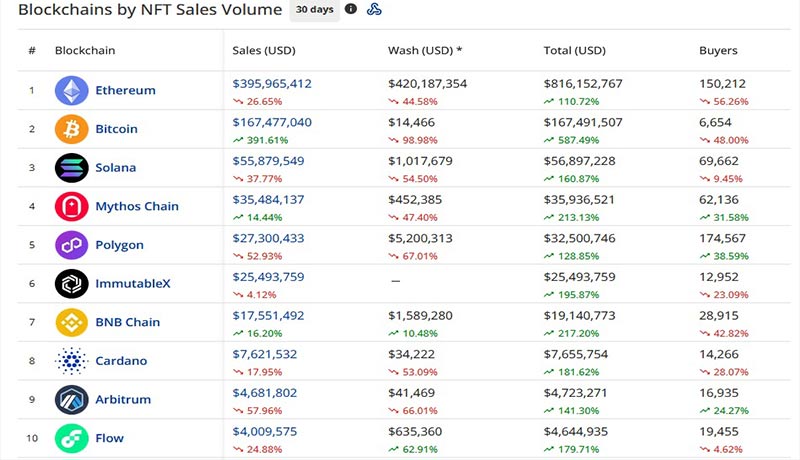800x460 pixels.
Task: Select Polygon wash value $5,200,313
Action: [x=420, y=238]
